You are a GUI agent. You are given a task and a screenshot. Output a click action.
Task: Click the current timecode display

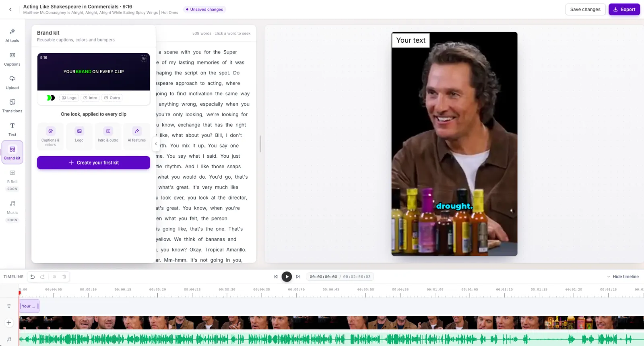tap(323, 277)
